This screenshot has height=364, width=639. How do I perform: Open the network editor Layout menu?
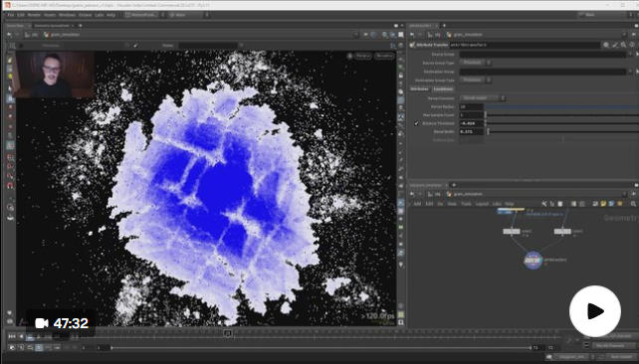pos(482,204)
